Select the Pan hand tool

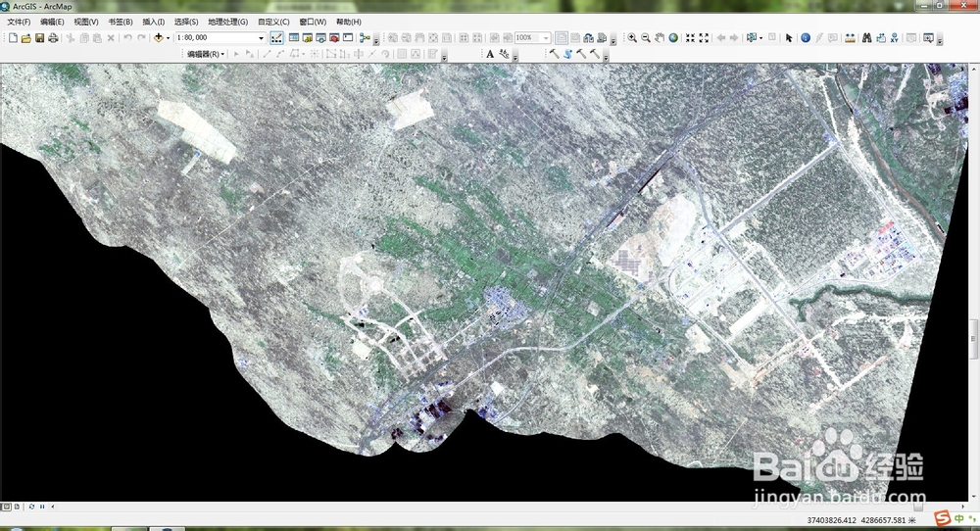[x=660, y=38]
